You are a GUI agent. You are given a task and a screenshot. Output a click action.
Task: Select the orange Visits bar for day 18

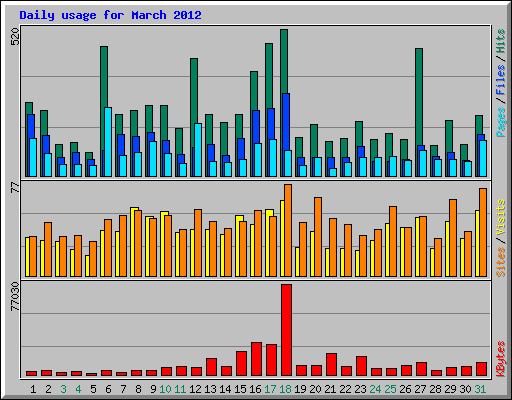pyautogui.click(x=288, y=230)
